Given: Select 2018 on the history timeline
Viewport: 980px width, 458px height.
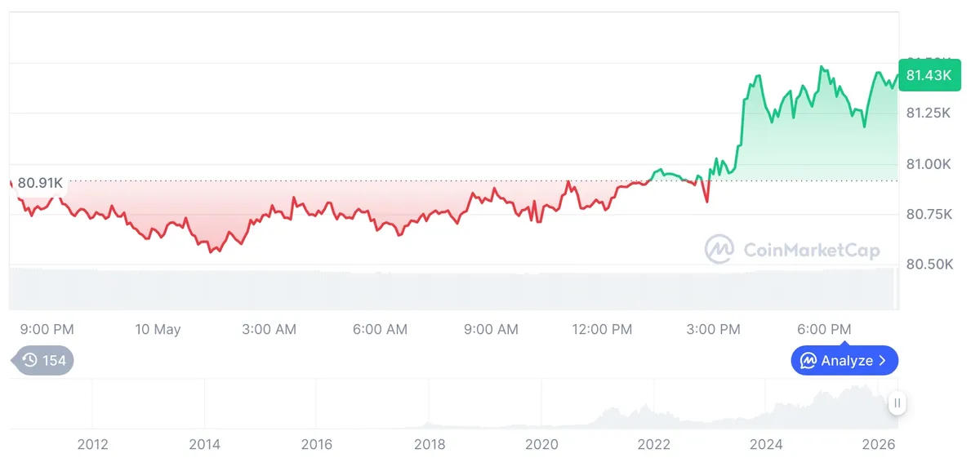Looking at the screenshot, I should tap(430, 445).
